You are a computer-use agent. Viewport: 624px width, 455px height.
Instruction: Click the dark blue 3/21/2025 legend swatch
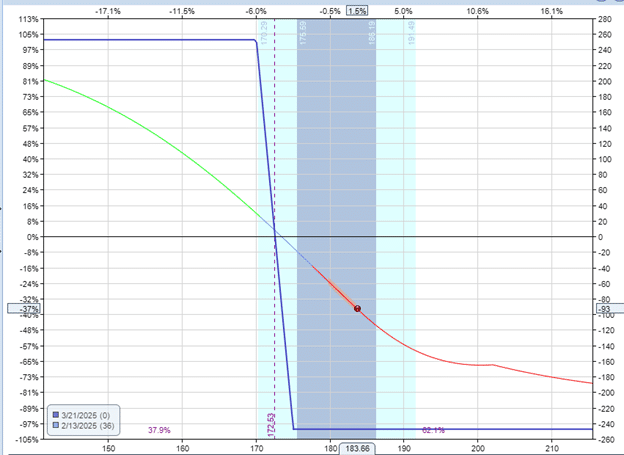(x=56, y=415)
